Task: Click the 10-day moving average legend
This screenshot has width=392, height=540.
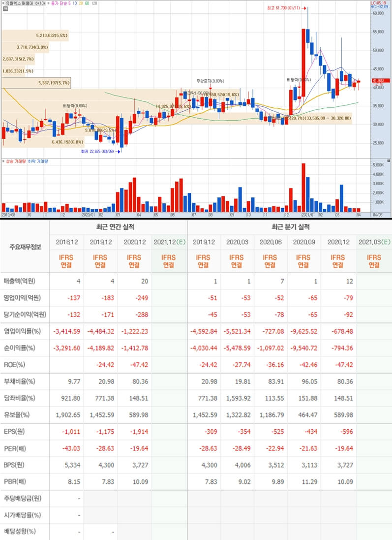Action: 75,3
